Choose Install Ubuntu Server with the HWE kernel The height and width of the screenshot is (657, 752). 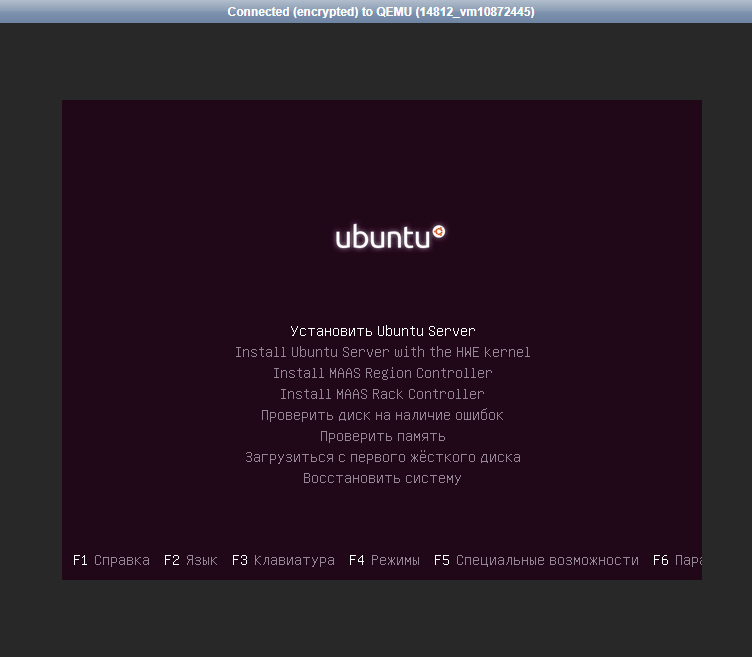[x=382, y=352]
